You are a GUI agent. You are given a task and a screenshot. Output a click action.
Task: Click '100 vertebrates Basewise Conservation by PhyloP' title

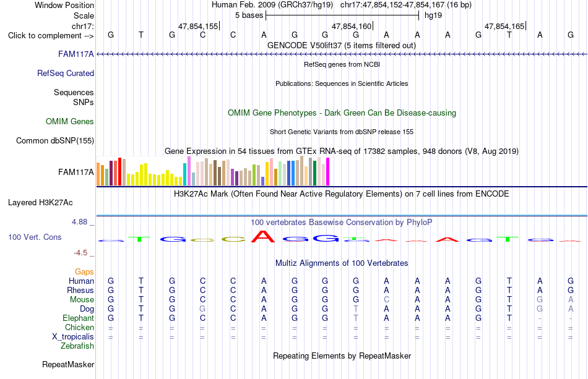click(x=342, y=223)
